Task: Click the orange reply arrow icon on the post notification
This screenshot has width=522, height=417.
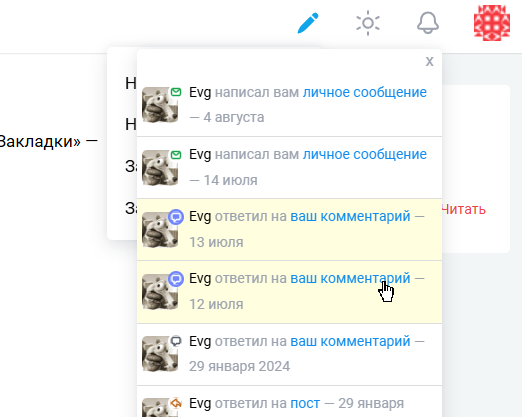Action: click(x=176, y=403)
